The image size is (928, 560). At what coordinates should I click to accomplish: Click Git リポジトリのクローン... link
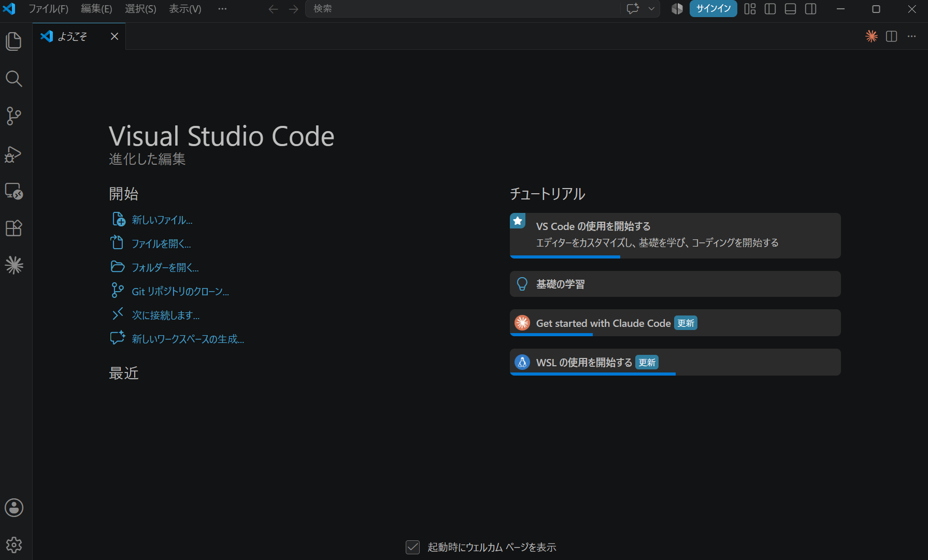(x=180, y=291)
